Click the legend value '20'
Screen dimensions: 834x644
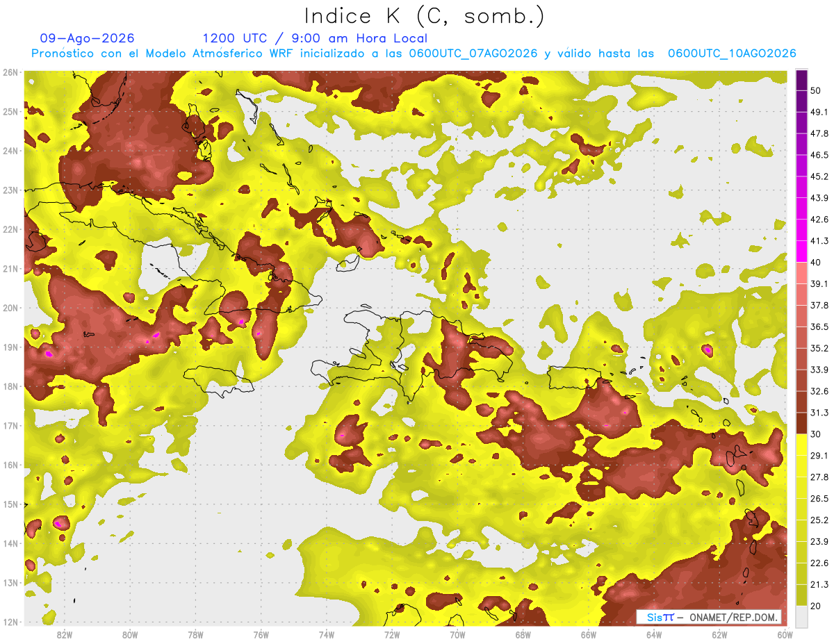816,606
